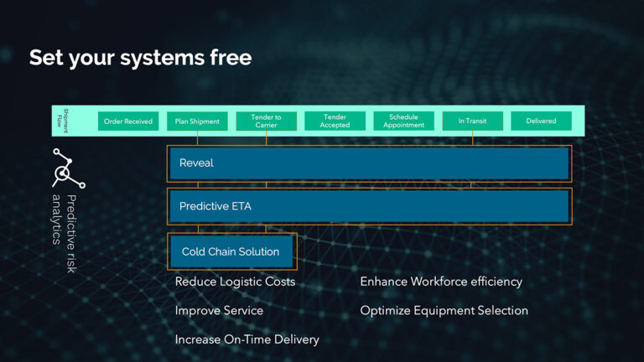Click the Reveal solution bar
The image size is (644, 362).
click(369, 163)
